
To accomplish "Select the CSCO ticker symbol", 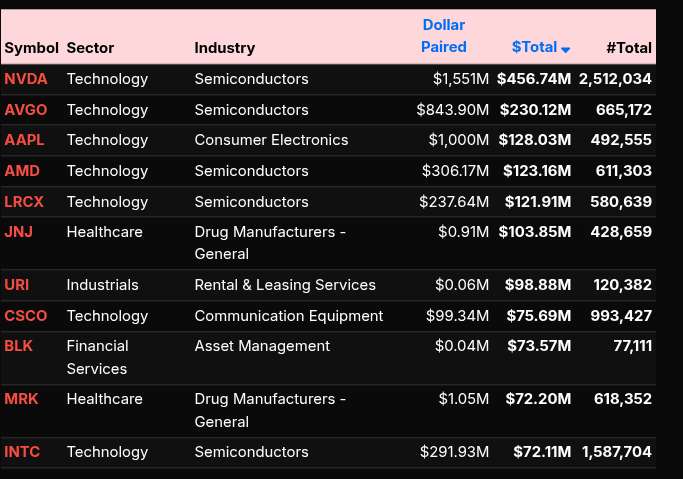I will pos(25,316).
